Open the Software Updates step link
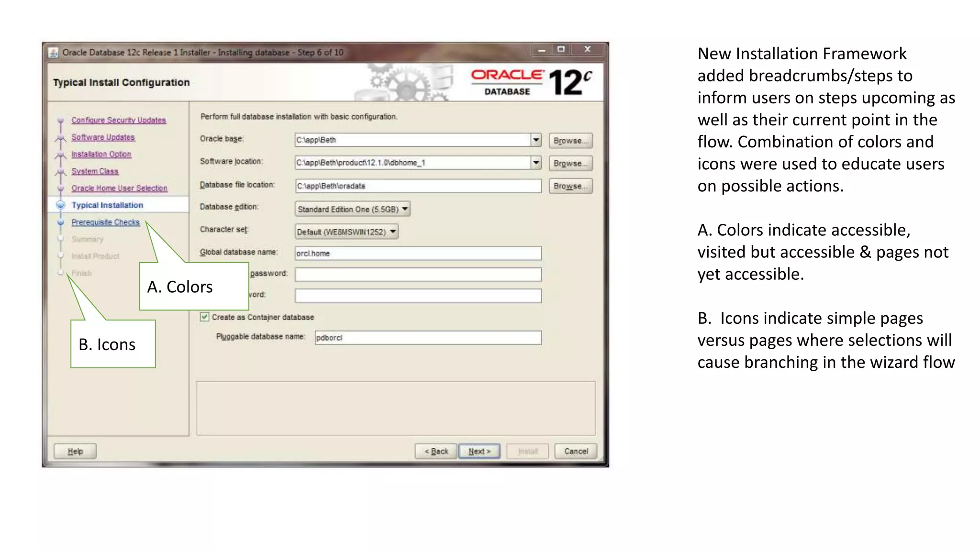This screenshot has width=980, height=551. click(x=103, y=137)
